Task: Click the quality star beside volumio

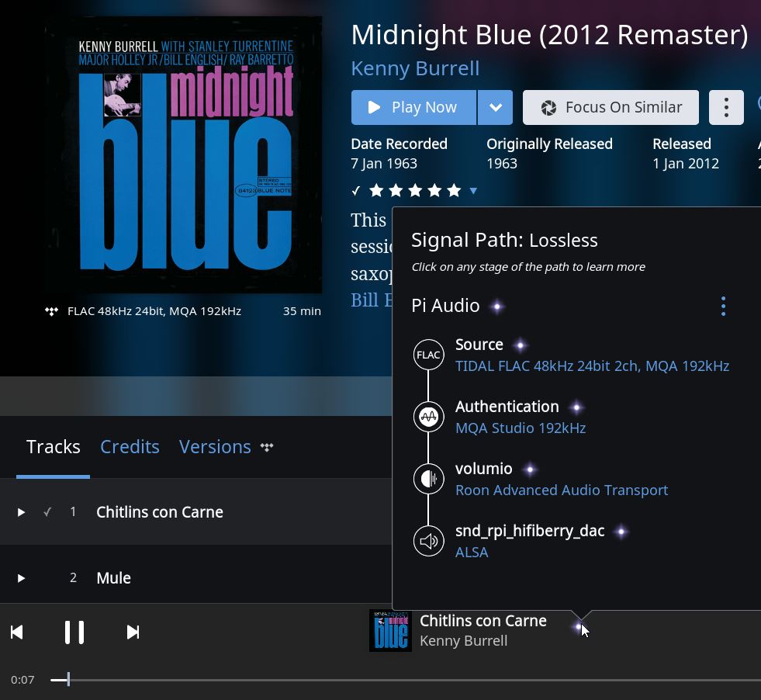Action: point(530,470)
